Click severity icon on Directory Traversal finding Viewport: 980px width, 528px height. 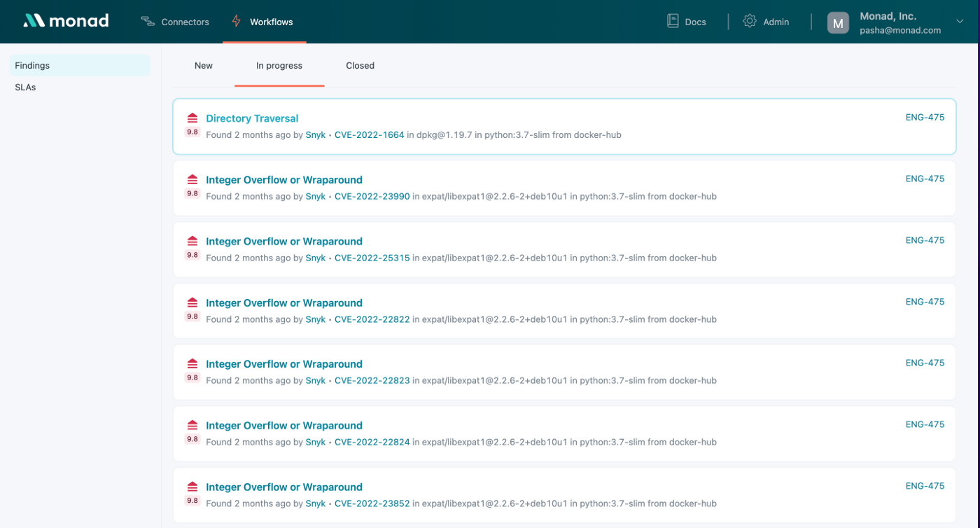(x=192, y=118)
